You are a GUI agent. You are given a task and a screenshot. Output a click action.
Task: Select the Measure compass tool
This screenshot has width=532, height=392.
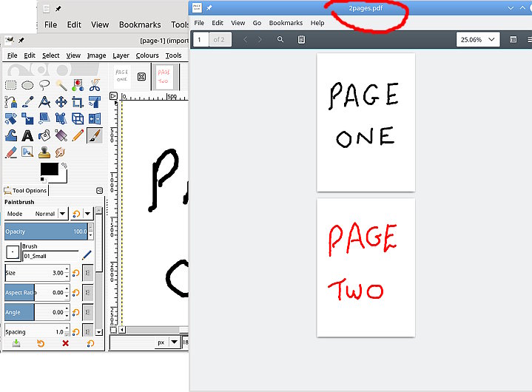pyautogui.click(x=44, y=102)
